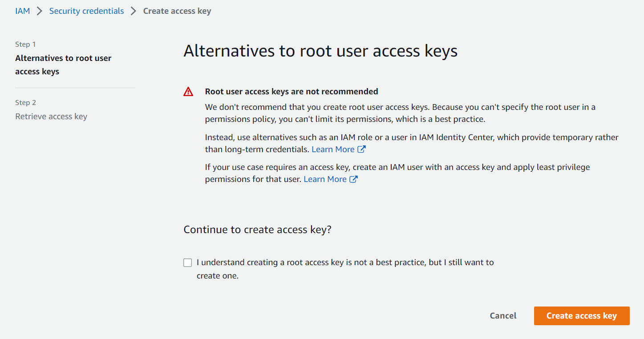Check the root access key acknowledgment checkbox
Image resolution: width=644 pixels, height=339 pixels.
pos(187,262)
